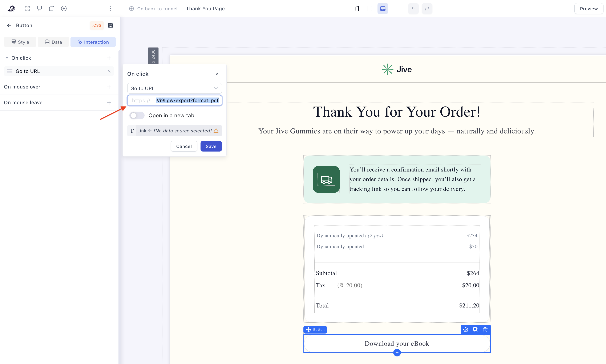Save the On click action
The width and height of the screenshot is (606, 364).
211,146
